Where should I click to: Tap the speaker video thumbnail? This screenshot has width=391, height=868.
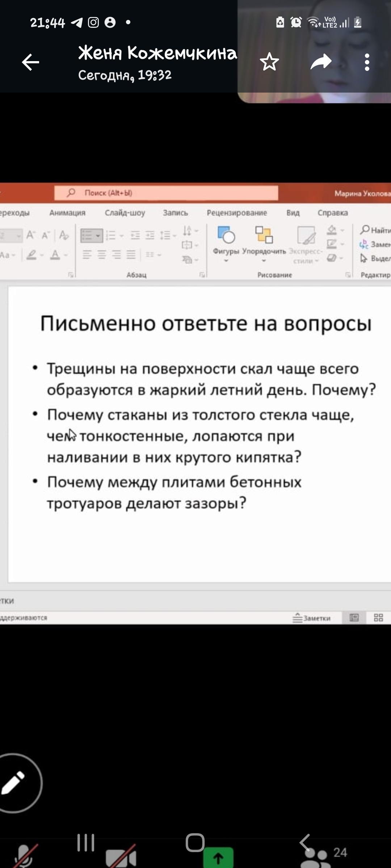pyautogui.click(x=314, y=51)
